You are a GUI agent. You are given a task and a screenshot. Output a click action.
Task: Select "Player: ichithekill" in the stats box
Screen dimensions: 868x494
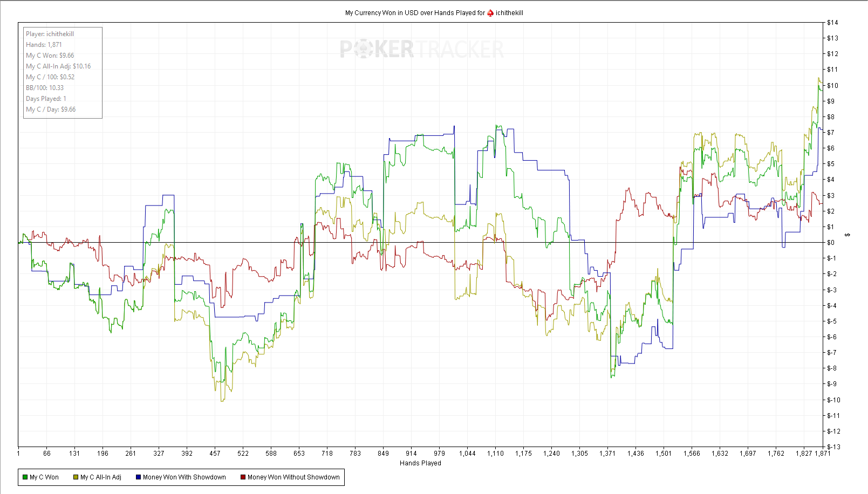(x=50, y=34)
